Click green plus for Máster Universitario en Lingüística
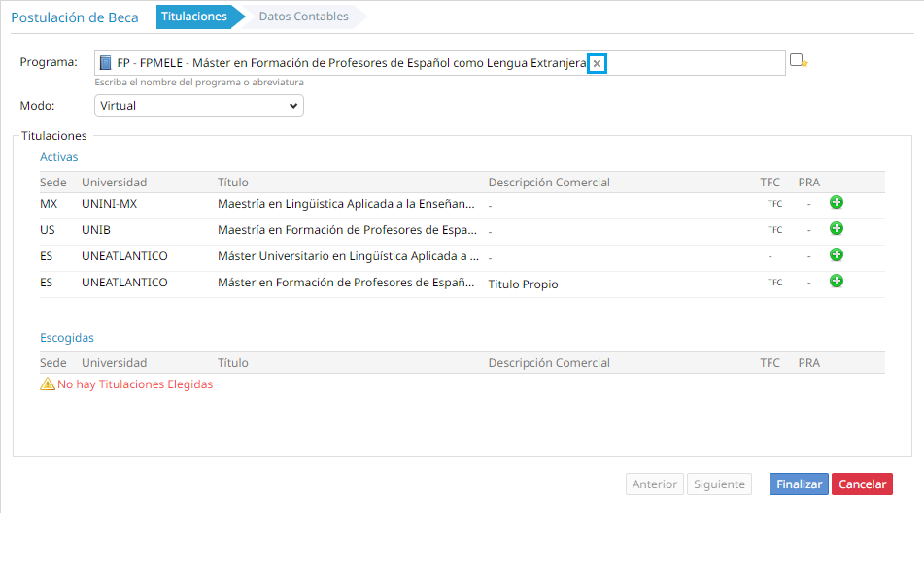 point(836,255)
